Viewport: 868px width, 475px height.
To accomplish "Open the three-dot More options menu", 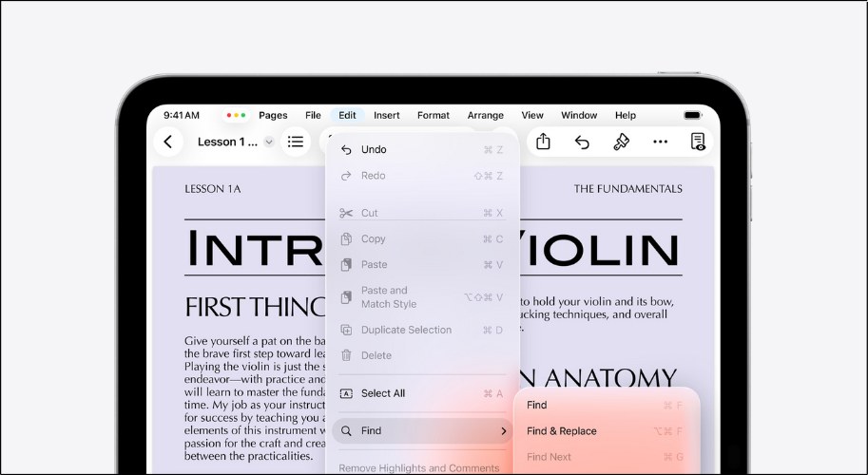I will click(x=660, y=142).
